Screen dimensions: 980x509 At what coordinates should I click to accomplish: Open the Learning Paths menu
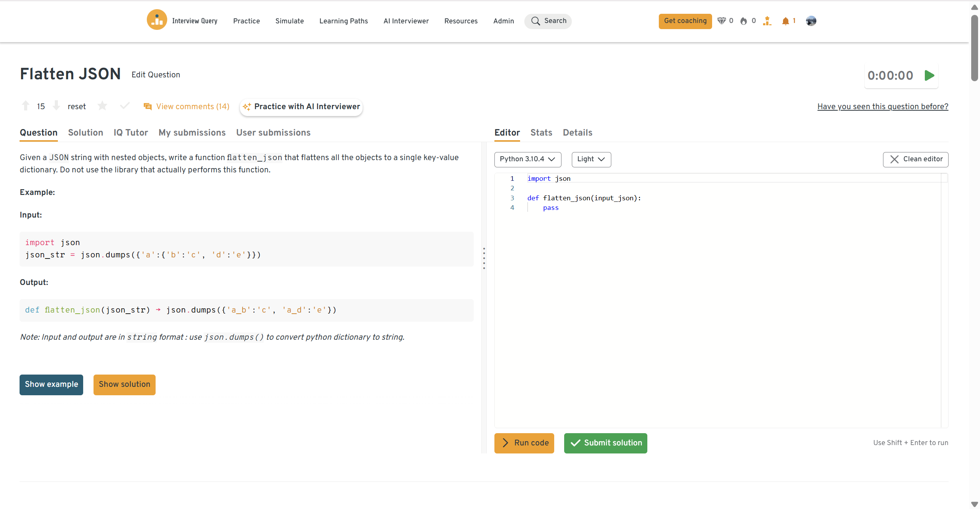[343, 21]
